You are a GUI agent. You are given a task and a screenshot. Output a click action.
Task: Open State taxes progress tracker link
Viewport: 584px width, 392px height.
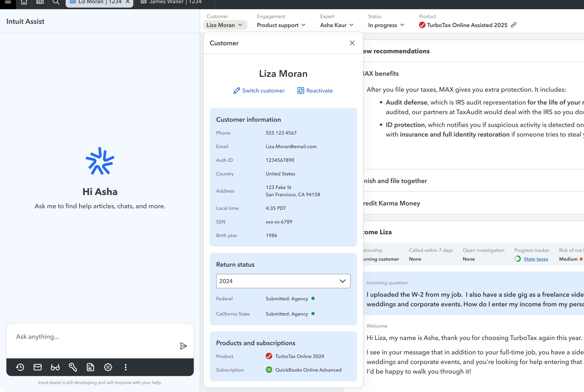536,259
